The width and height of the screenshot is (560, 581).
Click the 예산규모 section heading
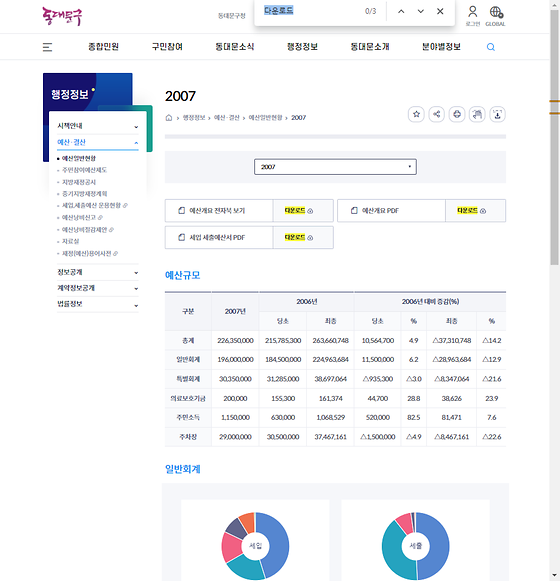[x=183, y=275]
